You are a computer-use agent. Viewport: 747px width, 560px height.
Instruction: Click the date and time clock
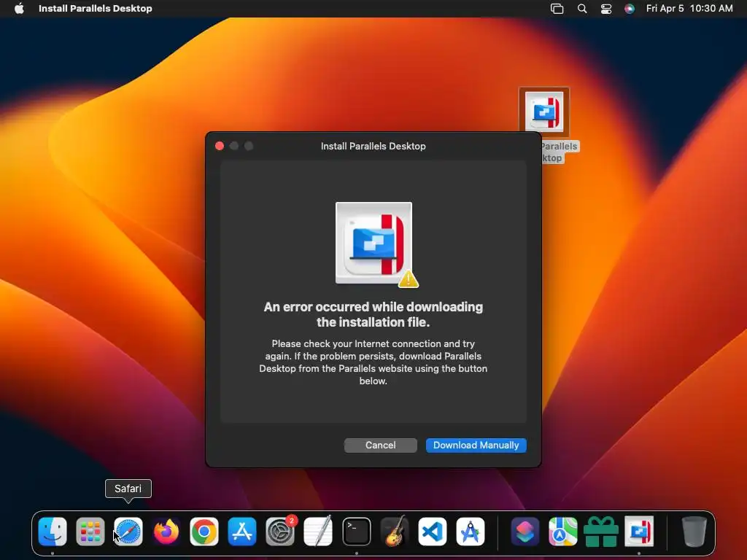point(689,8)
